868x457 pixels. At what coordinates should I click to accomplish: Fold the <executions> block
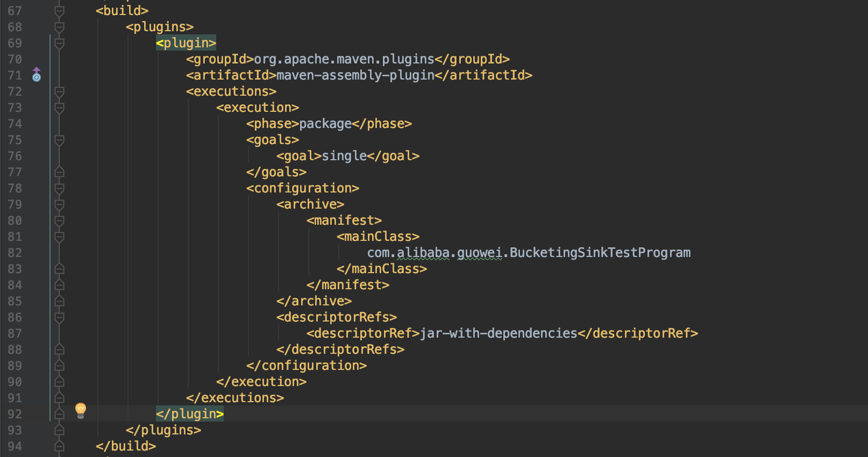[60, 91]
